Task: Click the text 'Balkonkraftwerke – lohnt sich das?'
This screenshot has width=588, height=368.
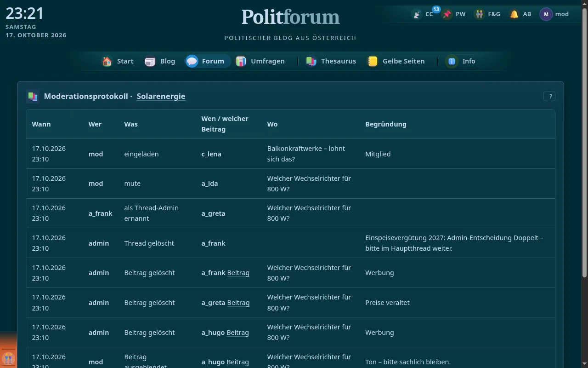Action: click(306, 154)
